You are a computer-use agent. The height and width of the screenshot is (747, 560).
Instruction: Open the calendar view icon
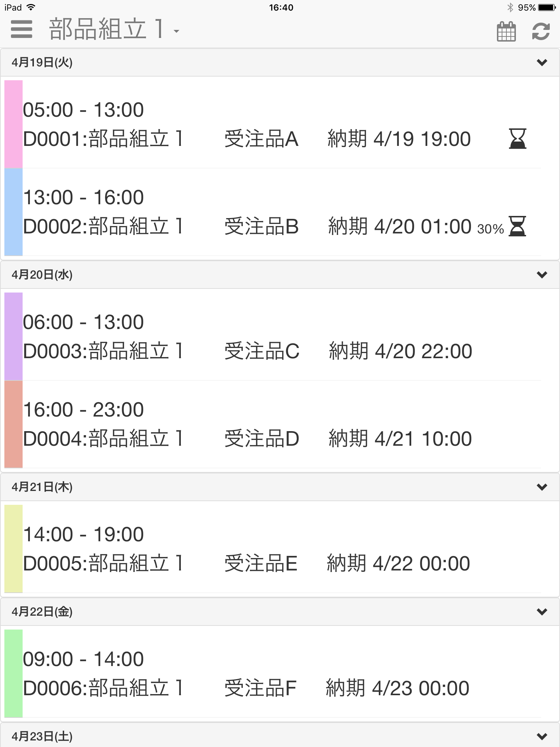506,31
